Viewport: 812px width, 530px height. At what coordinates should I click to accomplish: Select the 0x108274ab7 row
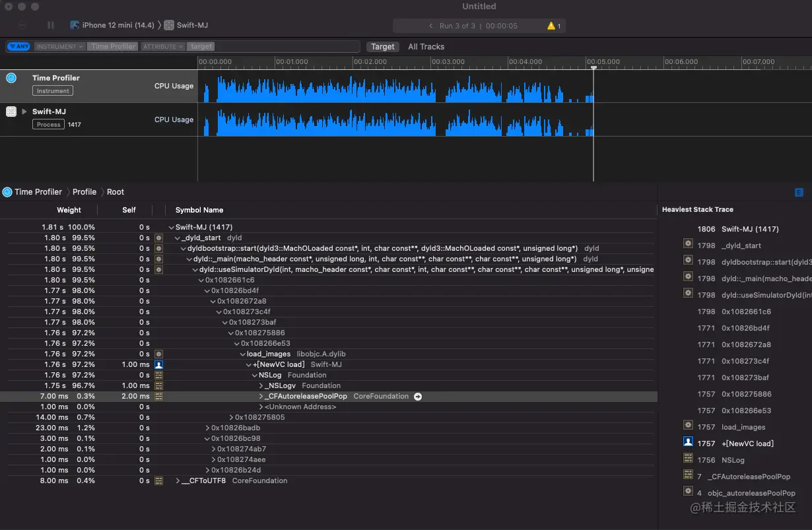pyautogui.click(x=328, y=449)
